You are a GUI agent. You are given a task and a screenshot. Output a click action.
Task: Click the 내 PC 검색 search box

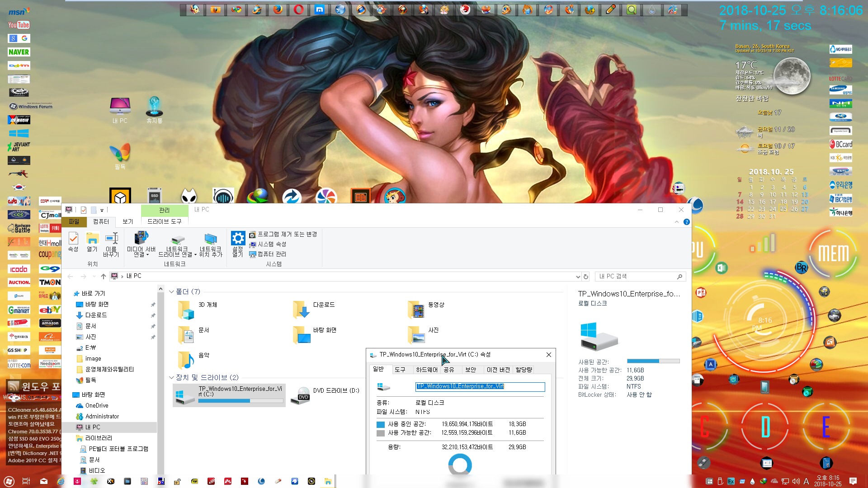click(640, 277)
